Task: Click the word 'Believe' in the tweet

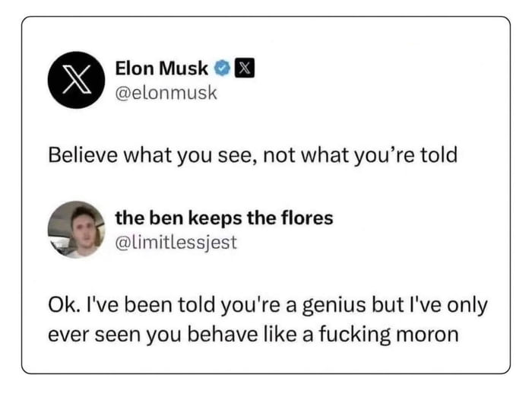Action: 78,155
